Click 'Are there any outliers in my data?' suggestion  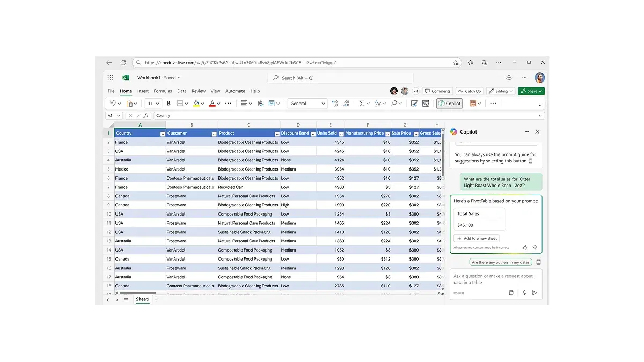tap(501, 262)
